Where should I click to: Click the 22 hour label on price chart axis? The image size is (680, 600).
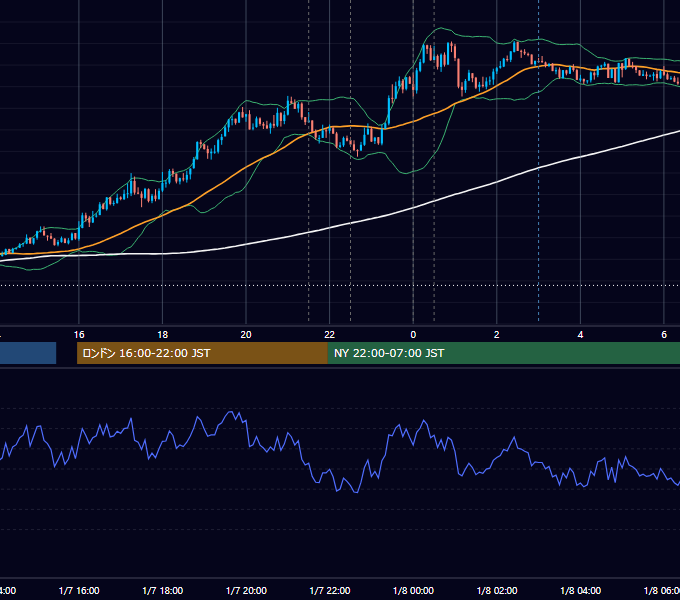pyautogui.click(x=330, y=335)
